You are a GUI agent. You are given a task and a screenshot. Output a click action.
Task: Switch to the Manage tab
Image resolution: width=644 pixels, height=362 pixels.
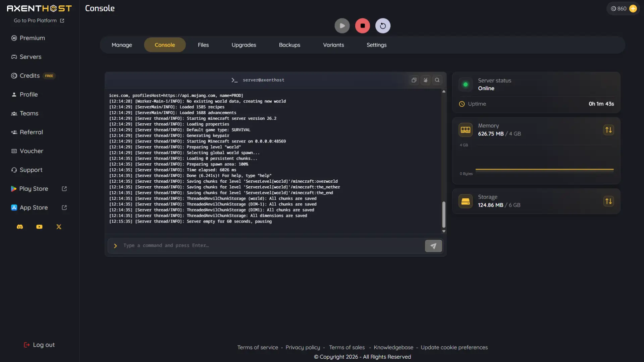click(x=122, y=45)
